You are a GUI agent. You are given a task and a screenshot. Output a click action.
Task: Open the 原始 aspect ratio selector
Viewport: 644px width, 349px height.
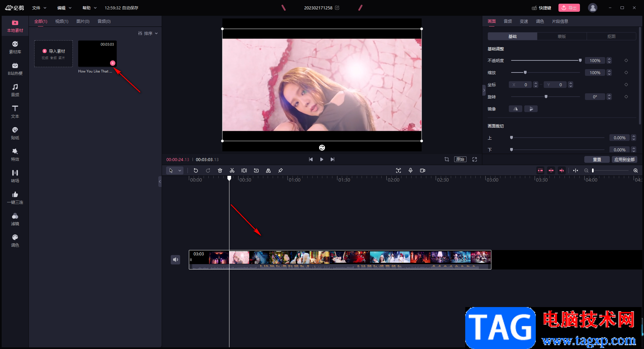(460, 159)
